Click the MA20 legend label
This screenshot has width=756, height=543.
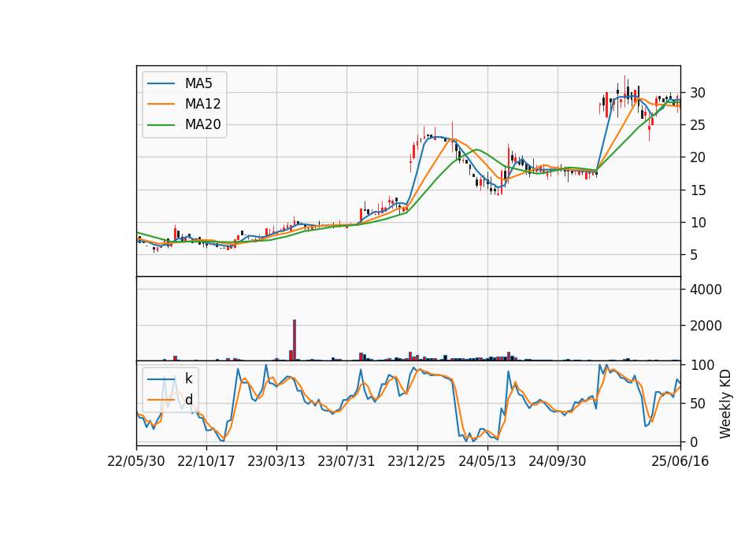coord(202,125)
